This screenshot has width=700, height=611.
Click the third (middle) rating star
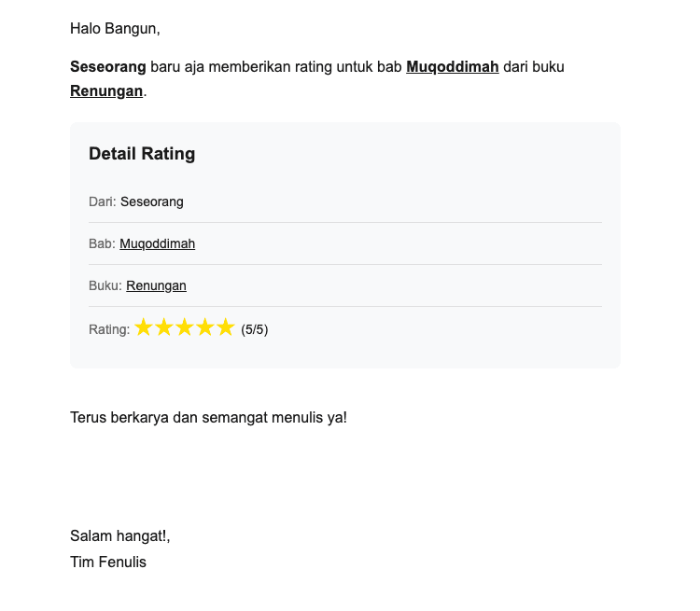tap(185, 327)
